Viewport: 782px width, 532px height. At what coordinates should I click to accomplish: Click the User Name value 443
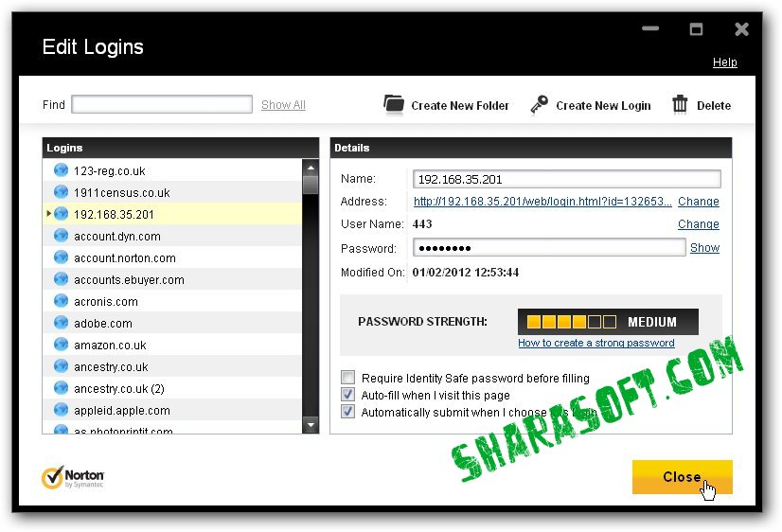pyautogui.click(x=422, y=223)
